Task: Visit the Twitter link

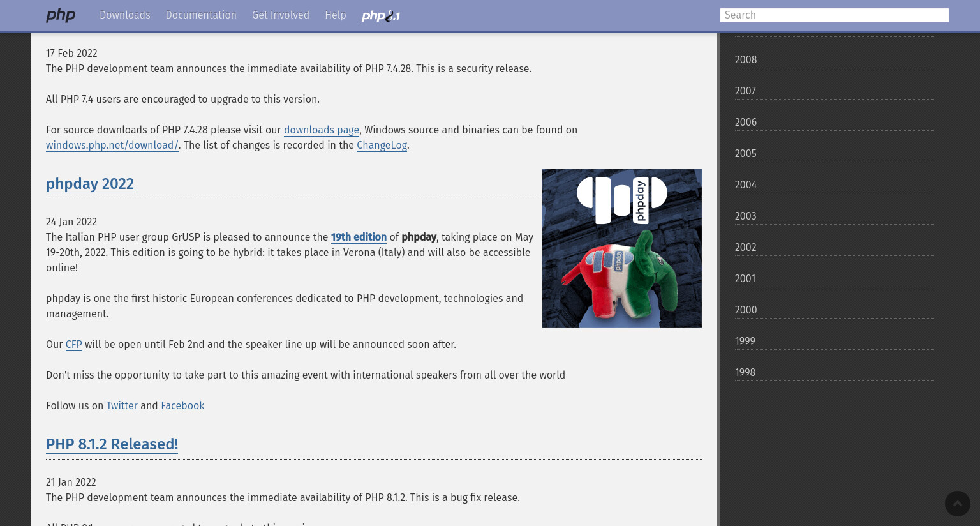Action: (122, 405)
